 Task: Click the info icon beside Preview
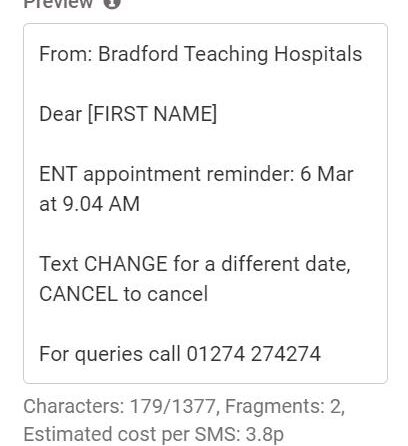[x=112, y=3]
